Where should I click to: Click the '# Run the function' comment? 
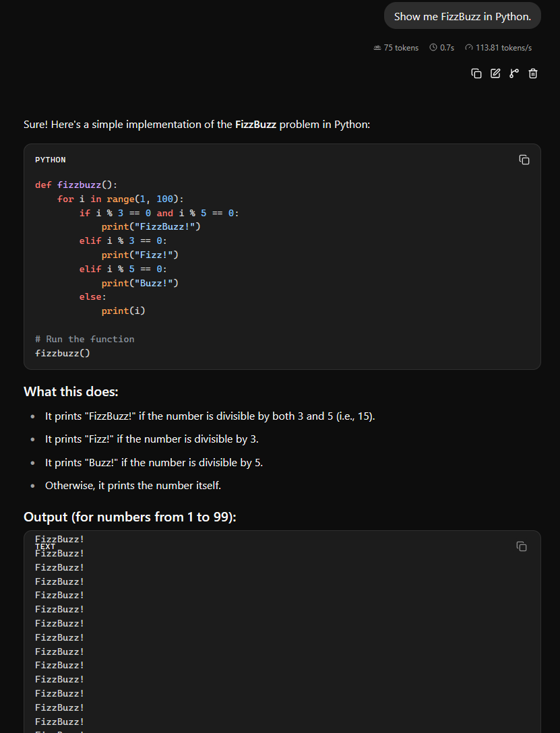click(85, 339)
